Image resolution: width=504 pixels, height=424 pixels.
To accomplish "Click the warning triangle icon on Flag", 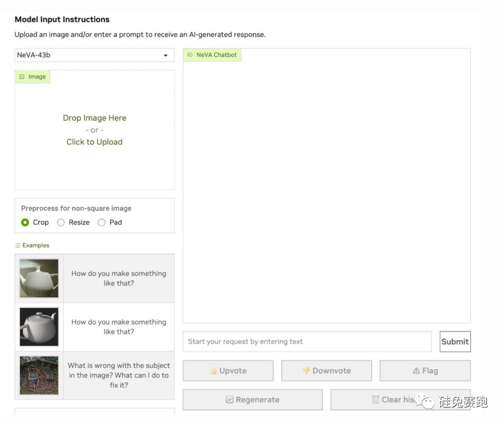I will pyautogui.click(x=416, y=371).
